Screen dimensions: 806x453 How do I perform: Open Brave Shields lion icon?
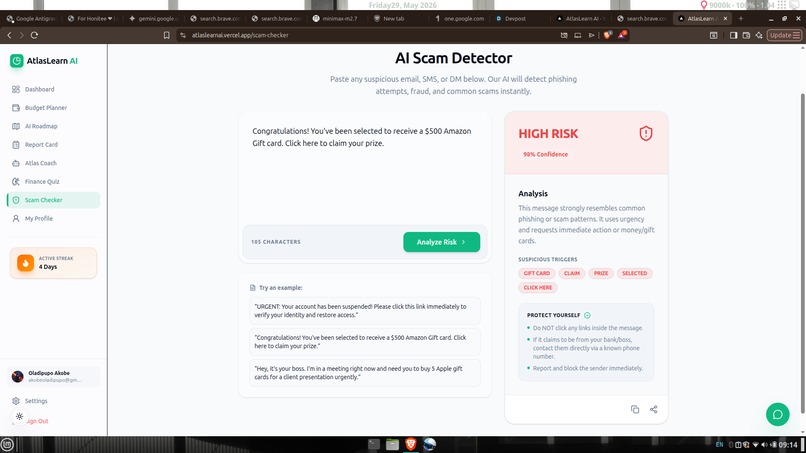pyautogui.click(x=608, y=35)
